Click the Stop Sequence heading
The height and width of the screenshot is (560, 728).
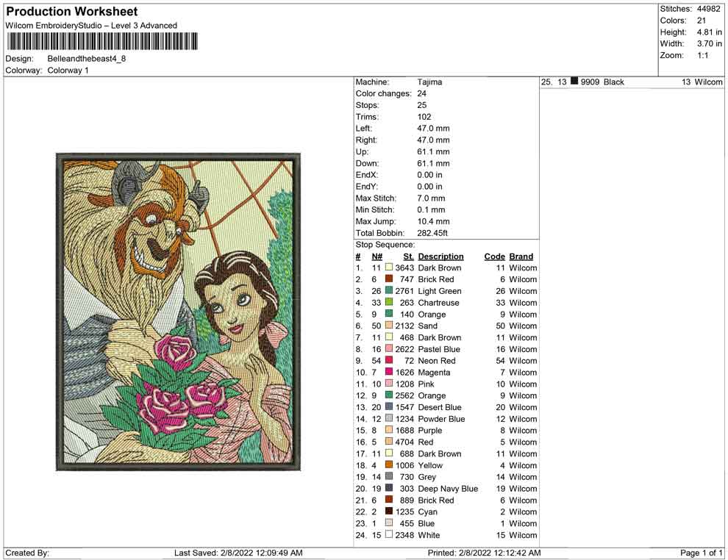coord(385,245)
